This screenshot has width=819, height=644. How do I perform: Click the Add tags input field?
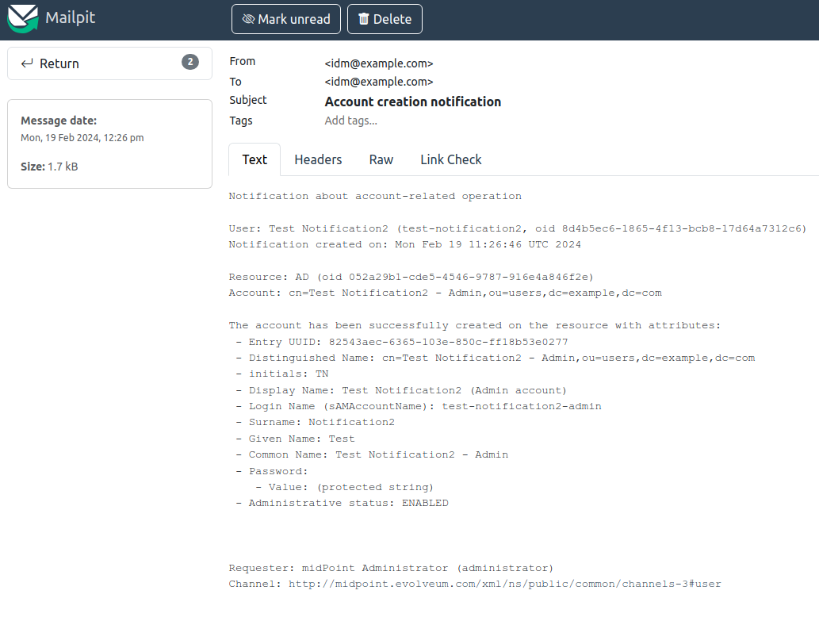[351, 121]
